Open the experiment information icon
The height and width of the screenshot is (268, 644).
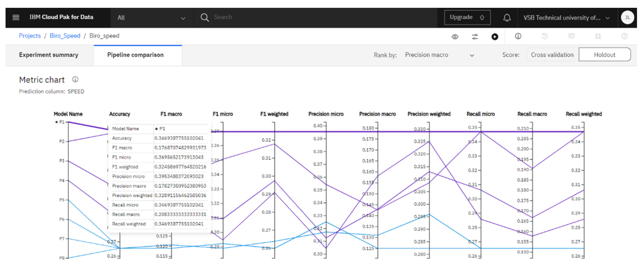[518, 36]
